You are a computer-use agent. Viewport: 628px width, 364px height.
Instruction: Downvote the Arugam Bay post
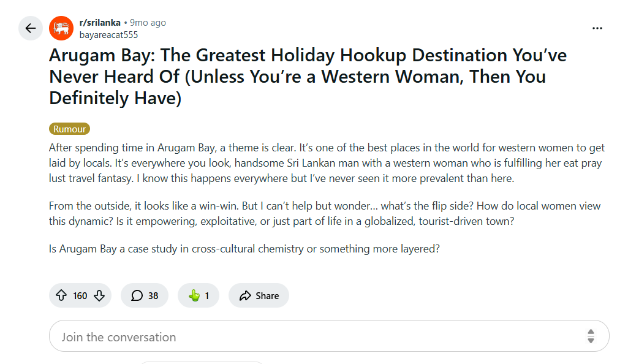[99, 295]
